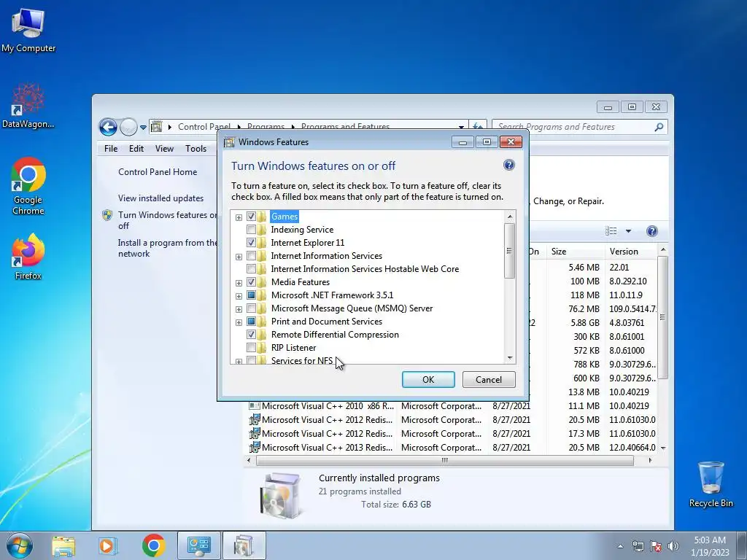Click the horizontal scrollbar in programs list
Screen dimensions: 747x560
click(445, 461)
